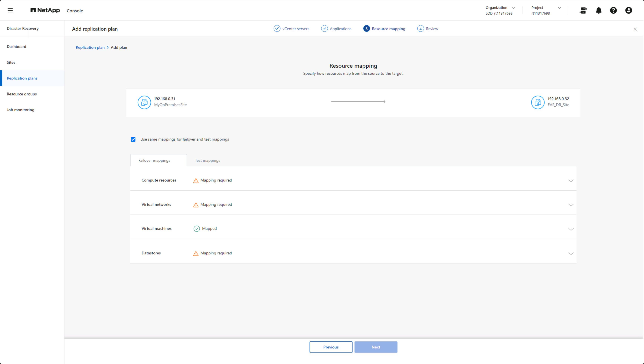
Task: Click the Compute resources warning icon
Action: click(x=196, y=181)
